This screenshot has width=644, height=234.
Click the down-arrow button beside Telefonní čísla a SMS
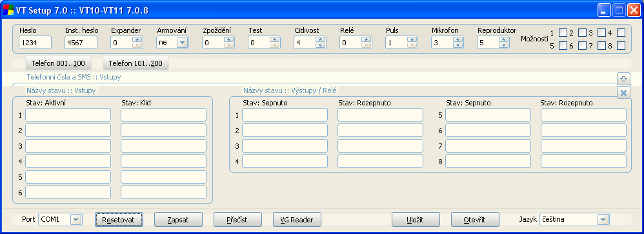[x=623, y=79]
